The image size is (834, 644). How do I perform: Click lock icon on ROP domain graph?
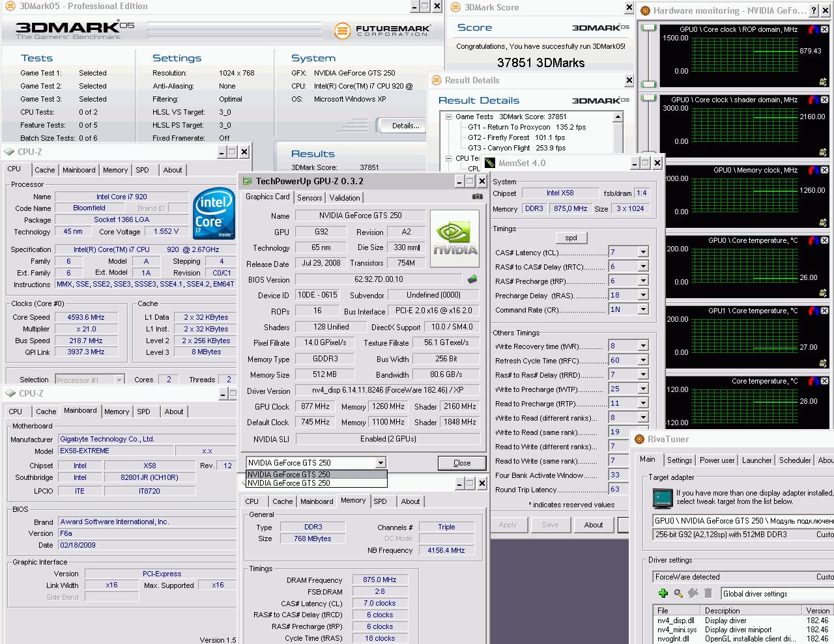(x=824, y=82)
